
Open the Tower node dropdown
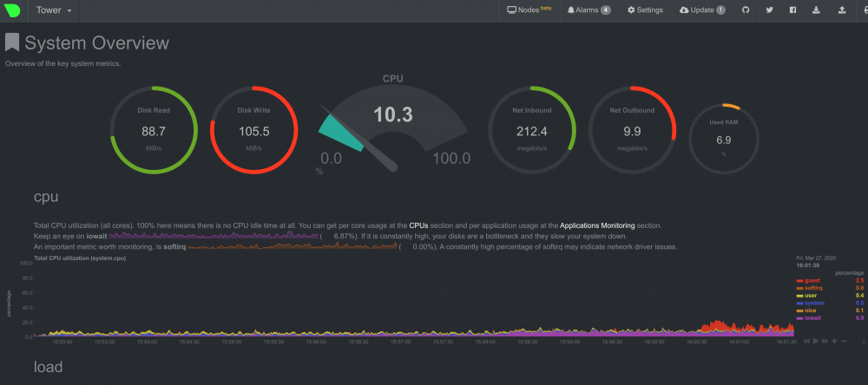click(54, 10)
